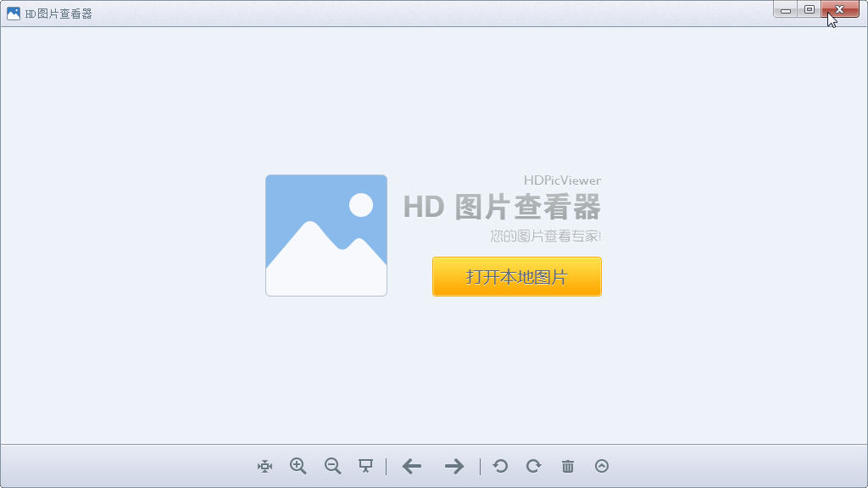Screen dimensions: 868x488
Task: Go to the next image
Action: click(x=454, y=466)
